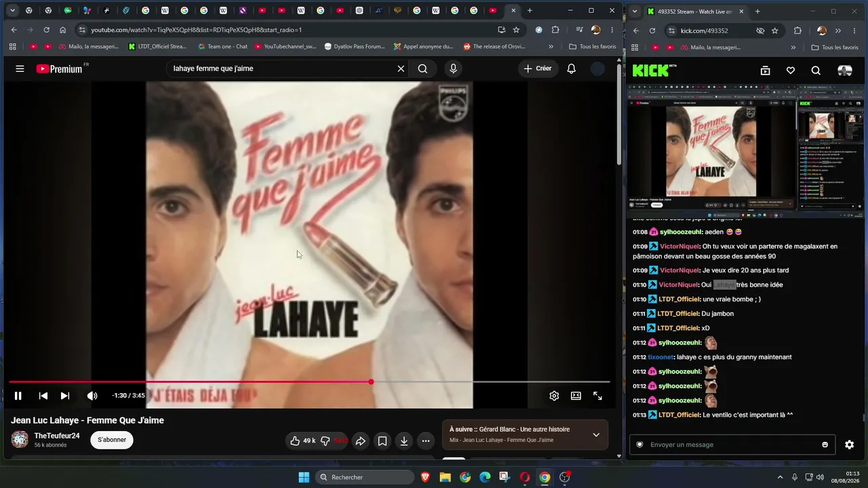Open extensions puzzle icon in YouTube window
The image size is (868, 488).
click(555, 30)
